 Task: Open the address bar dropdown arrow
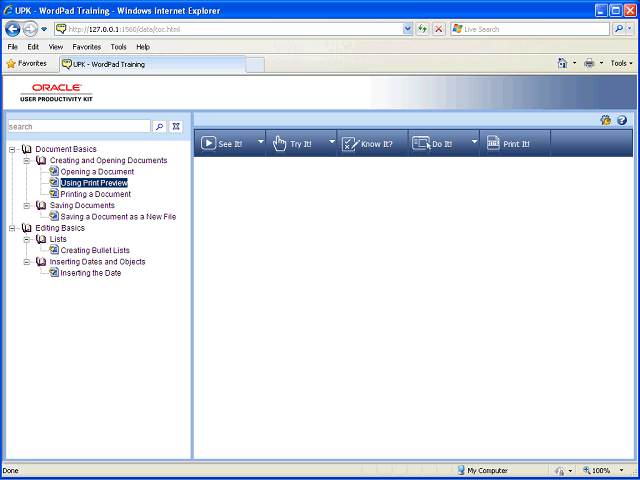coord(408,29)
